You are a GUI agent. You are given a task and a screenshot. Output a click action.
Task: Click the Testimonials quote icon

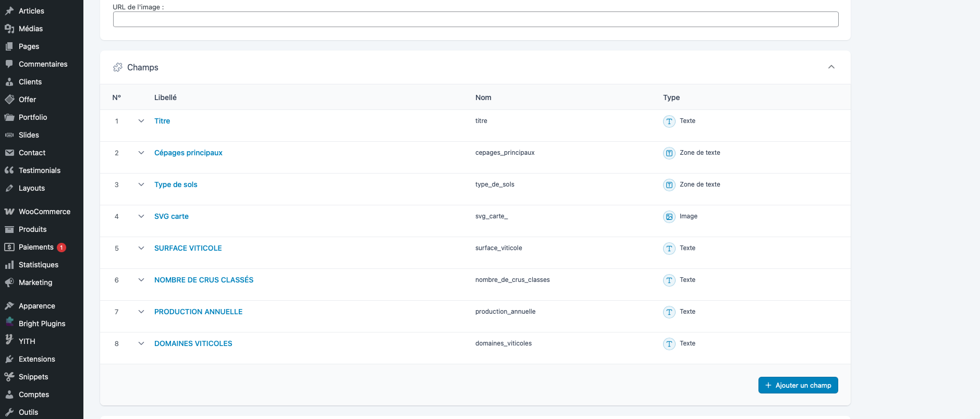[x=9, y=170]
